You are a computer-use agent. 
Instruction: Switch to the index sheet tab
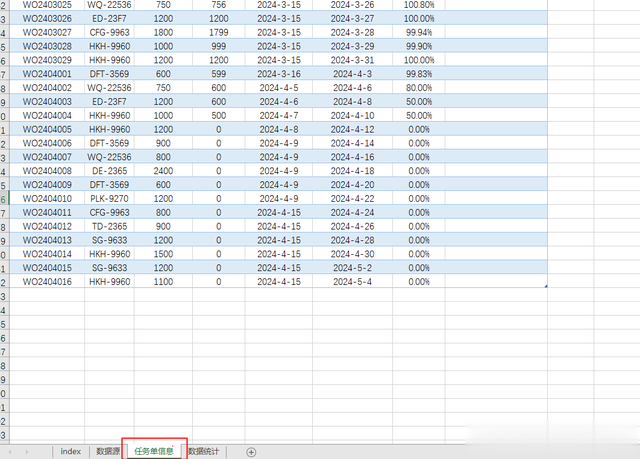click(71, 451)
